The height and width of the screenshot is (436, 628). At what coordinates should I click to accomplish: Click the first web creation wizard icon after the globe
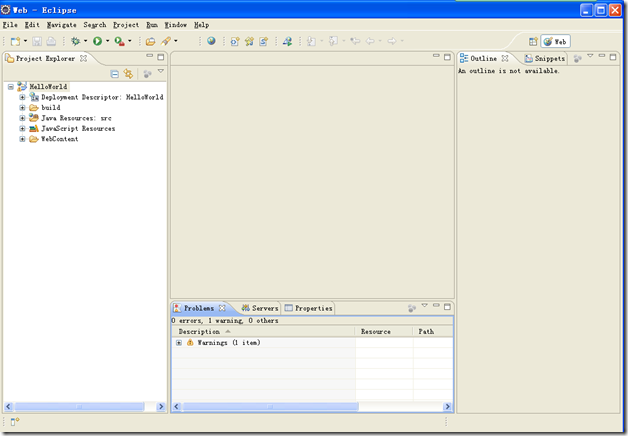click(235, 41)
